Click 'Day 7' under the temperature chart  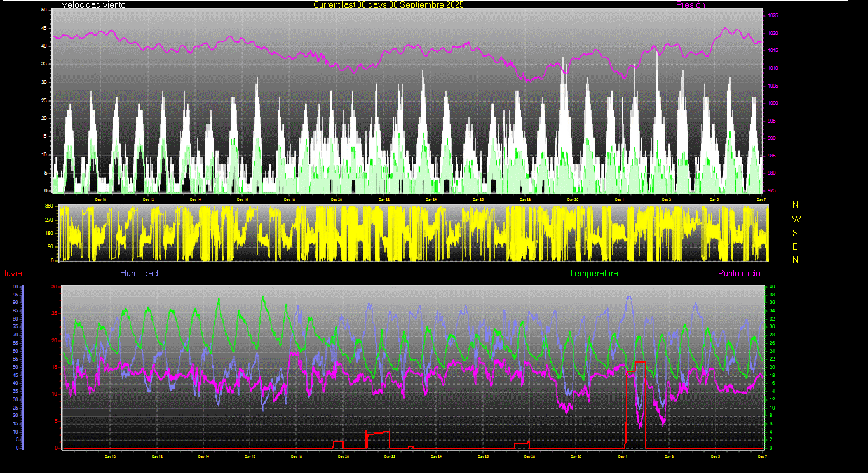point(763,456)
